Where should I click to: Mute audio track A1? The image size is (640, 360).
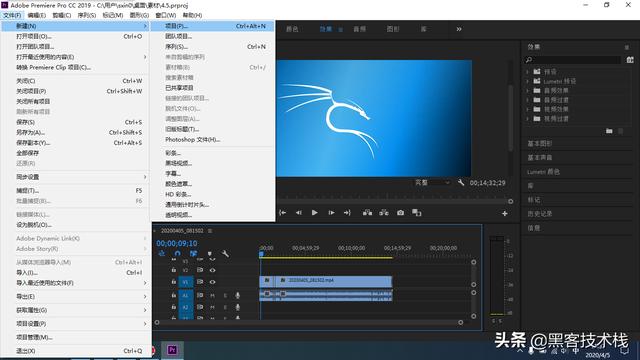tap(212, 295)
